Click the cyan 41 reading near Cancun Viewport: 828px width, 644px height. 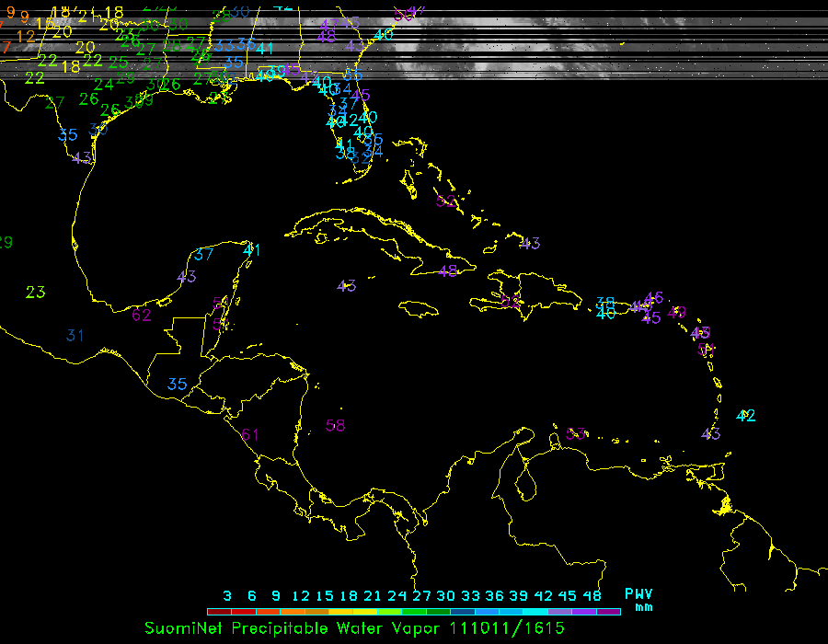[x=252, y=249]
